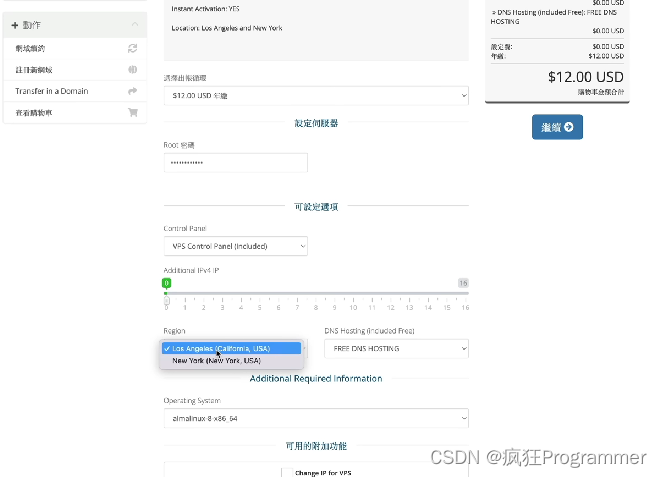Open the billing cycle dropdown showing $12.00 USD

316,95
